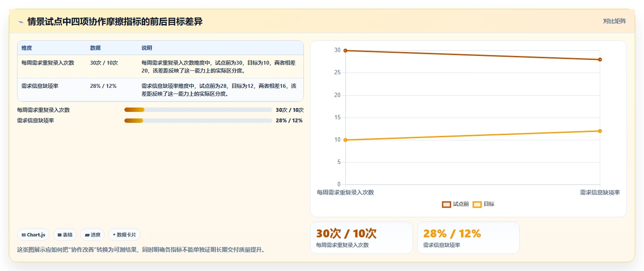The height and width of the screenshot is (271, 644).
Task: Click the panel title 情景试点中四项协作摩擦指标
Action: pos(115,22)
